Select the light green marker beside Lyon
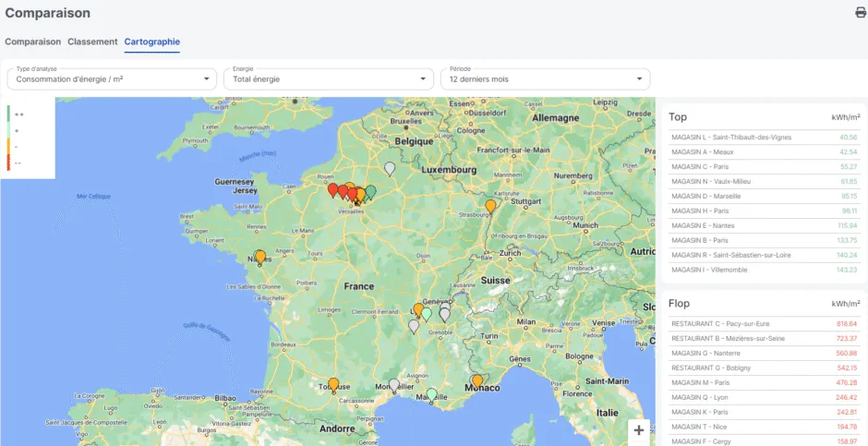 pos(427,314)
